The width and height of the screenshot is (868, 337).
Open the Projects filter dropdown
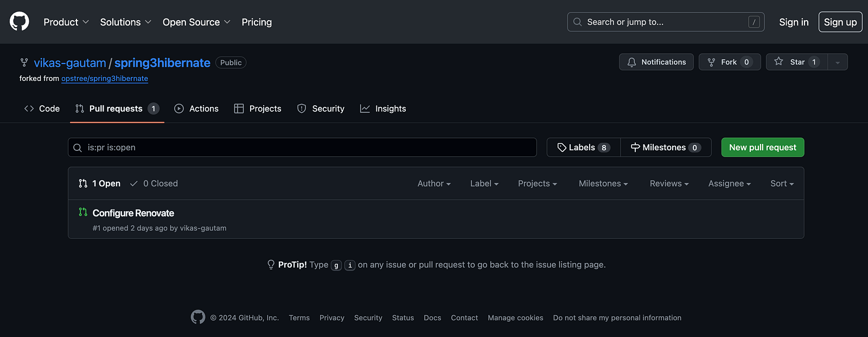point(538,183)
